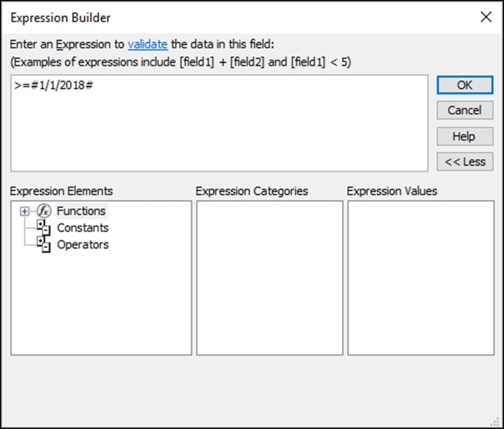Confirm the expression with OK
Screen dimensions: 504x429
pos(465,85)
